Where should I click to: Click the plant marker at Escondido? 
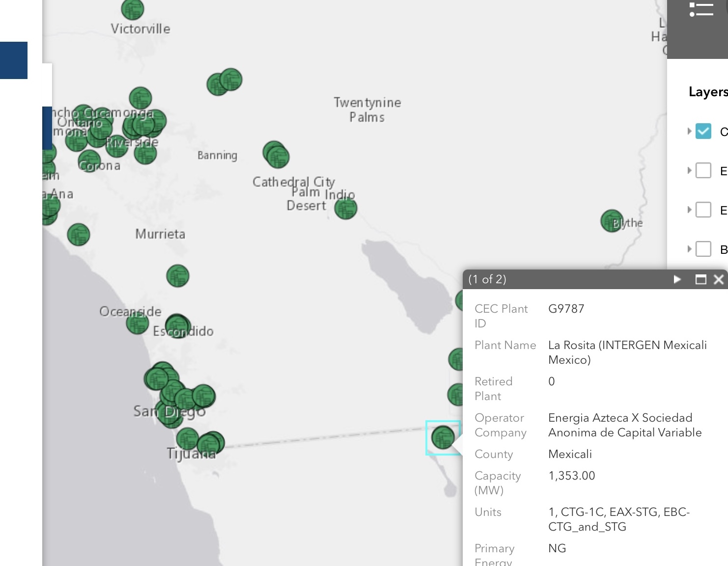[177, 325]
